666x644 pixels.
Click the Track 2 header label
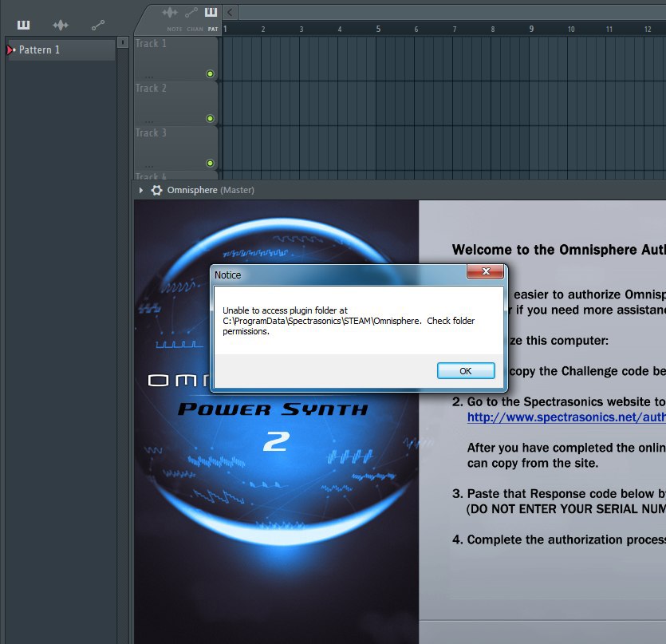click(151, 88)
